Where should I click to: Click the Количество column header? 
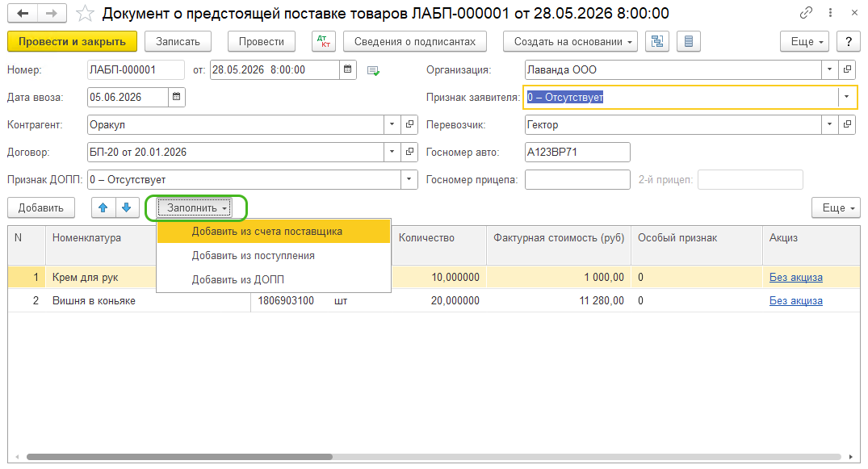click(x=440, y=245)
